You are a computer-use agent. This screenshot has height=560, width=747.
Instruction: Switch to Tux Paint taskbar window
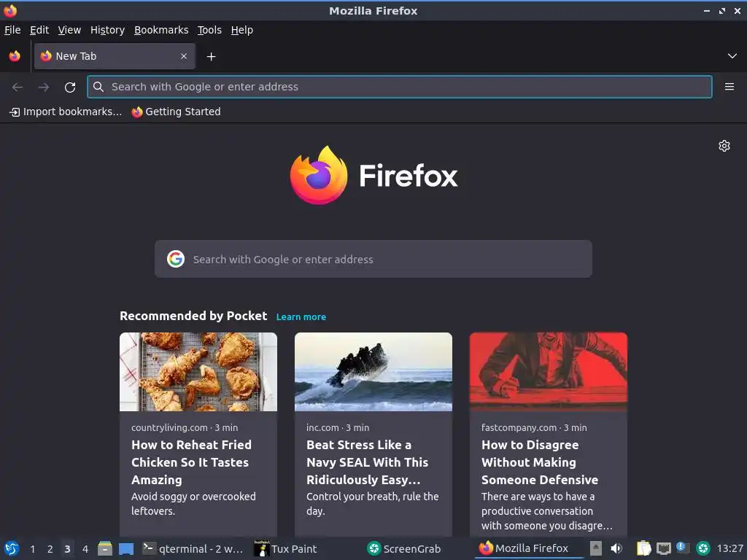(x=286, y=548)
